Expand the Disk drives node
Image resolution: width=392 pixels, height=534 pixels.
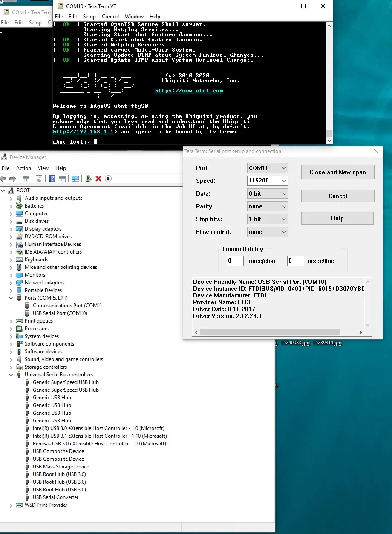pyautogui.click(x=11, y=221)
